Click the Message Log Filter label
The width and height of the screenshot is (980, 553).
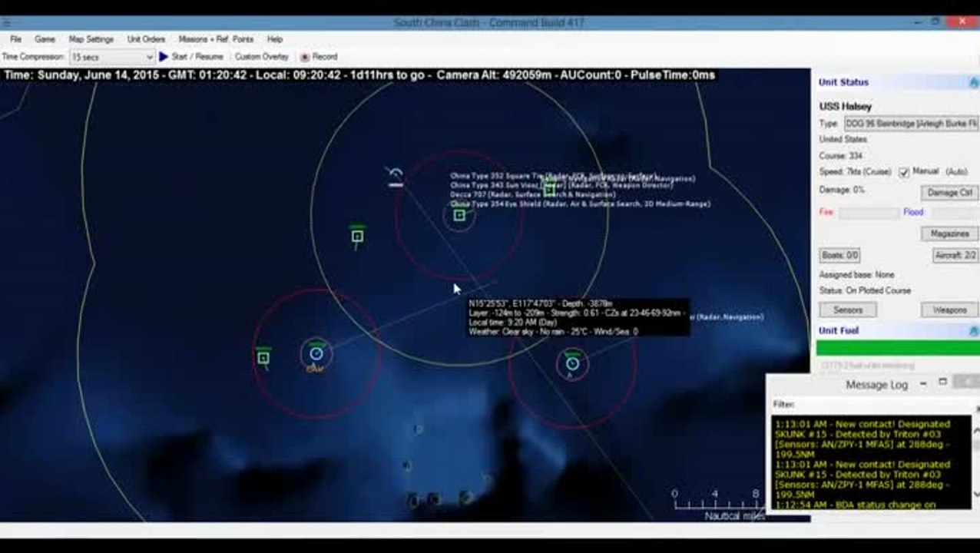pos(784,405)
